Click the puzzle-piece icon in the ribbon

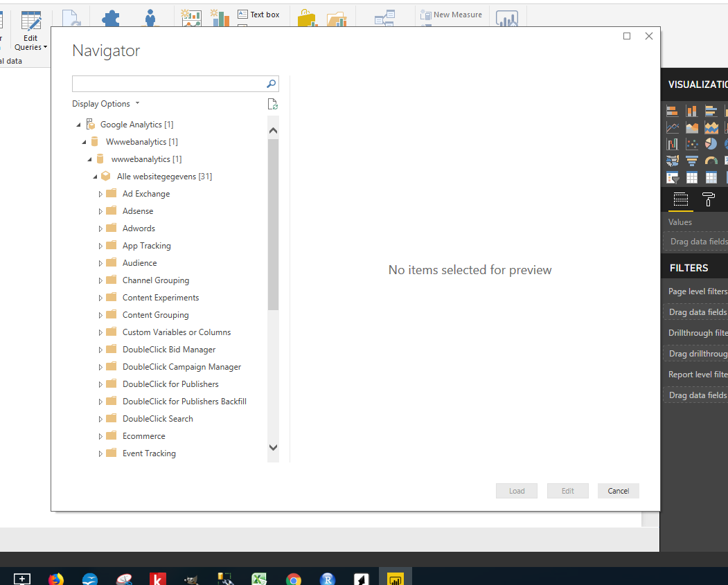tap(111, 19)
